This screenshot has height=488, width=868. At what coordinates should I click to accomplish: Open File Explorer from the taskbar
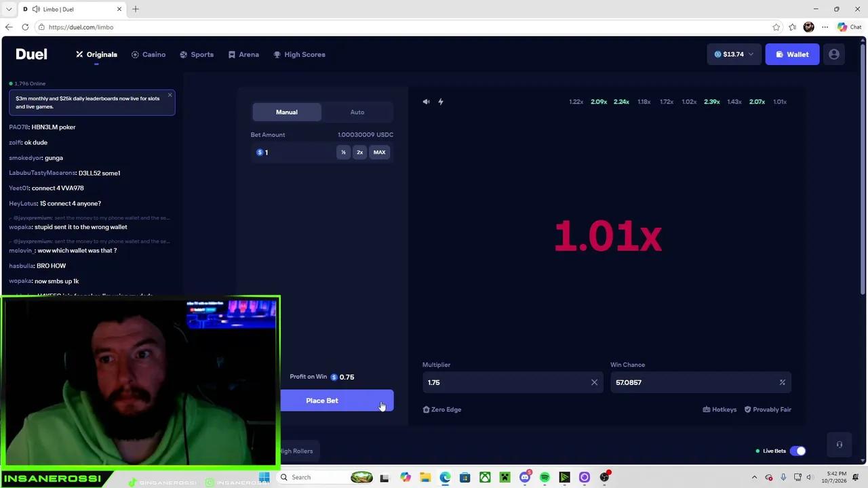(x=425, y=477)
